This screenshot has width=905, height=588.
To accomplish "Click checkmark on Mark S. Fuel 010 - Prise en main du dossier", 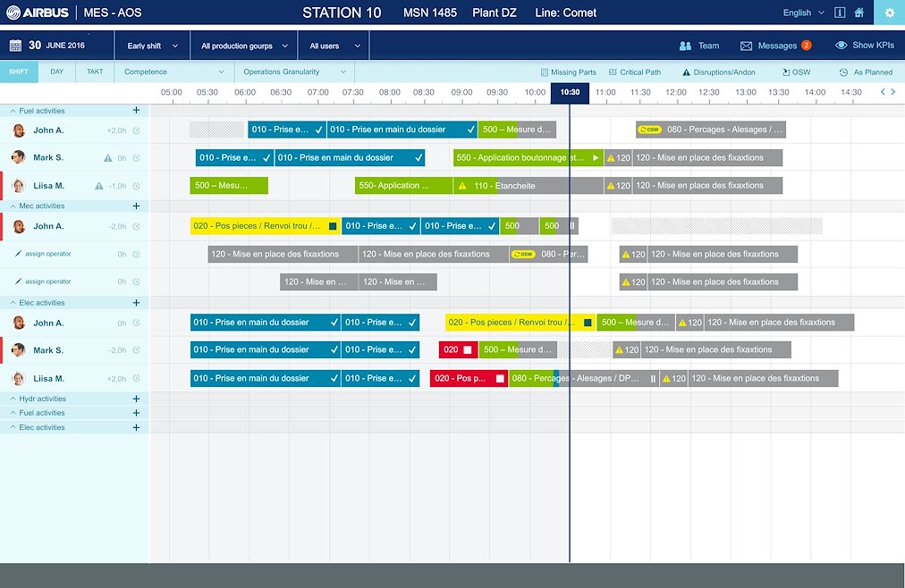I will (x=419, y=157).
